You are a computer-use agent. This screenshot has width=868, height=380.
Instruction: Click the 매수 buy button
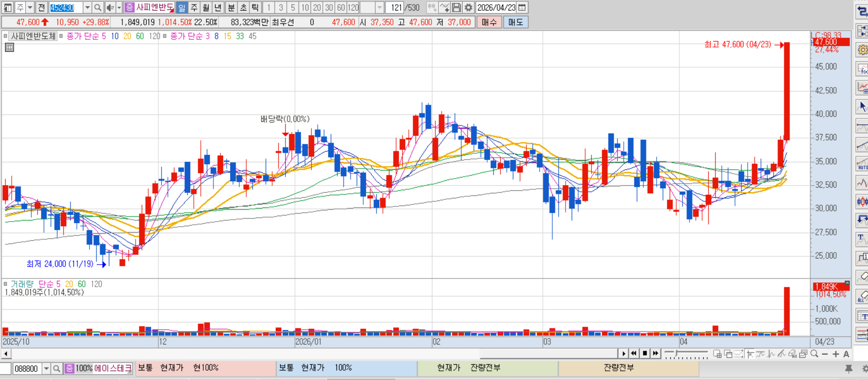(x=489, y=22)
